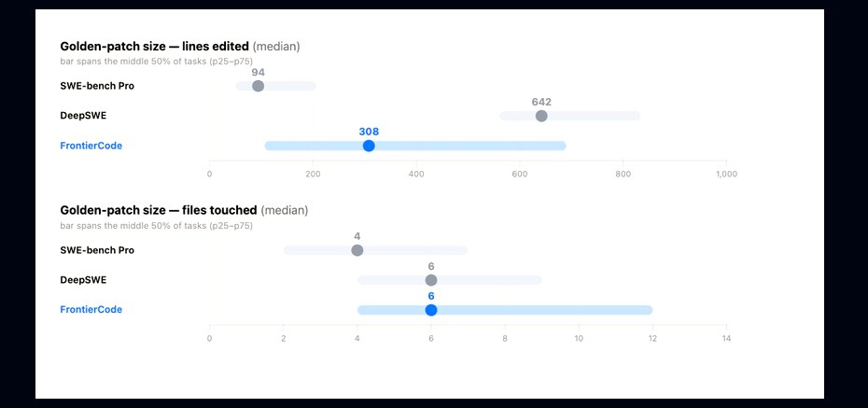Select the FrontierCode label in files touched chart

point(91,309)
